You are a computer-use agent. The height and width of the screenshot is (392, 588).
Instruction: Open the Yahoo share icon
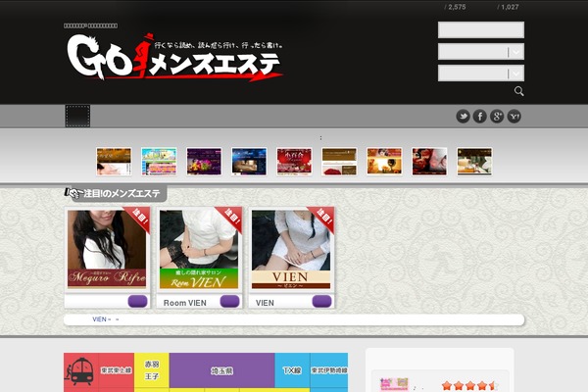tap(514, 117)
